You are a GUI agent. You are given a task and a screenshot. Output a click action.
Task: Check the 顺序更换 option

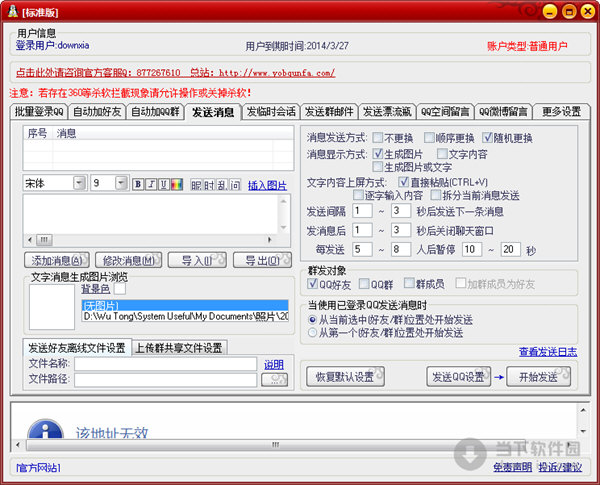pyautogui.click(x=429, y=137)
